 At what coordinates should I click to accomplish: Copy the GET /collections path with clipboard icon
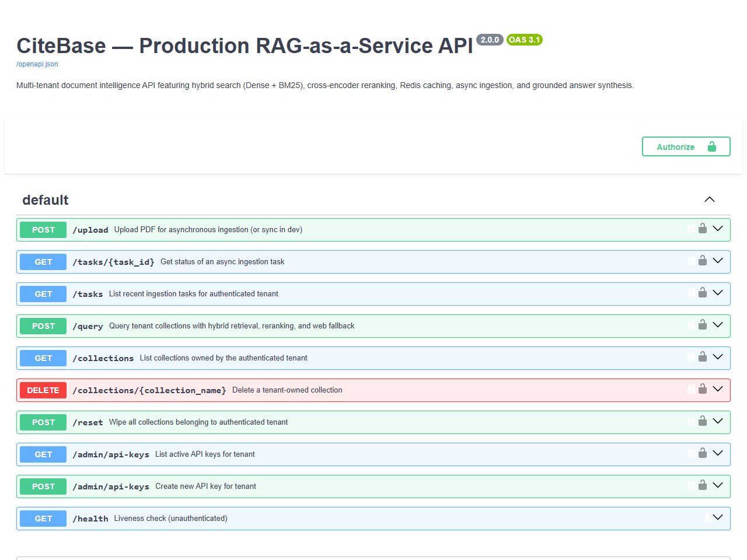tap(691, 358)
